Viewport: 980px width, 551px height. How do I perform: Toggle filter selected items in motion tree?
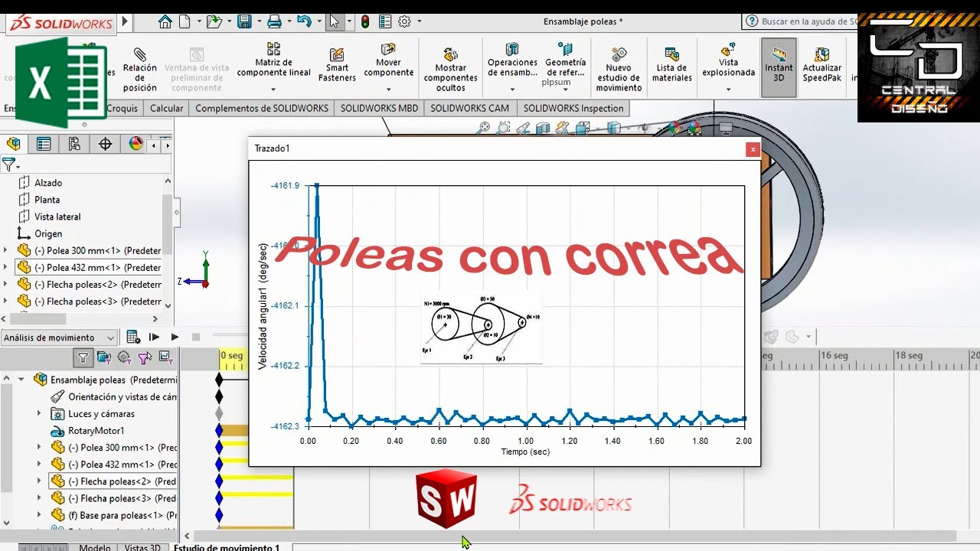click(144, 357)
